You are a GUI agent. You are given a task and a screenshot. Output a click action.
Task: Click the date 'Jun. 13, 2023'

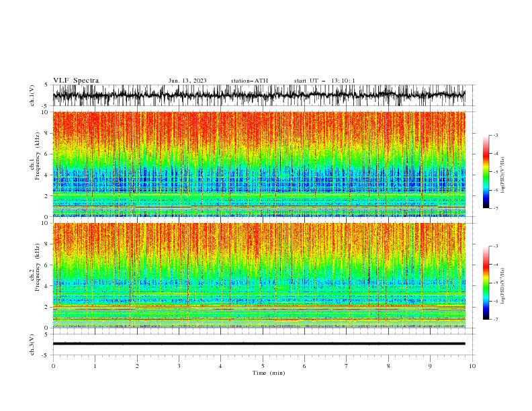click(187, 81)
